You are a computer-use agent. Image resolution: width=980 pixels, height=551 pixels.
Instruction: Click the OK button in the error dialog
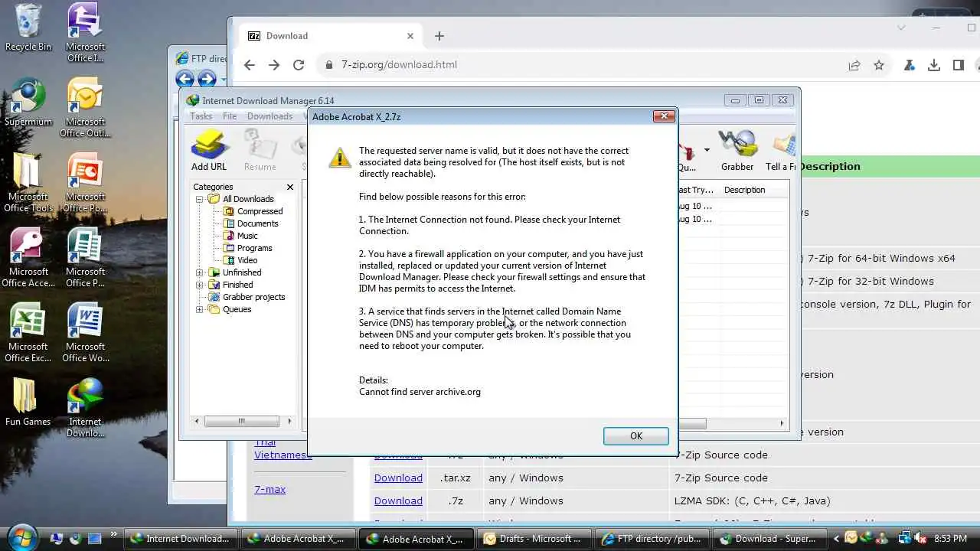point(635,435)
